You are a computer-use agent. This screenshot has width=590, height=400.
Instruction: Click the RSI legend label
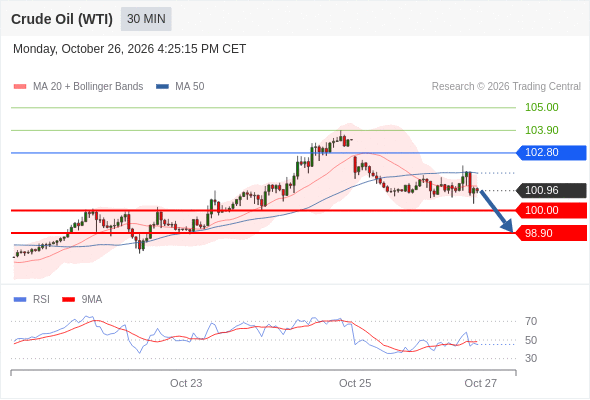tap(41, 300)
